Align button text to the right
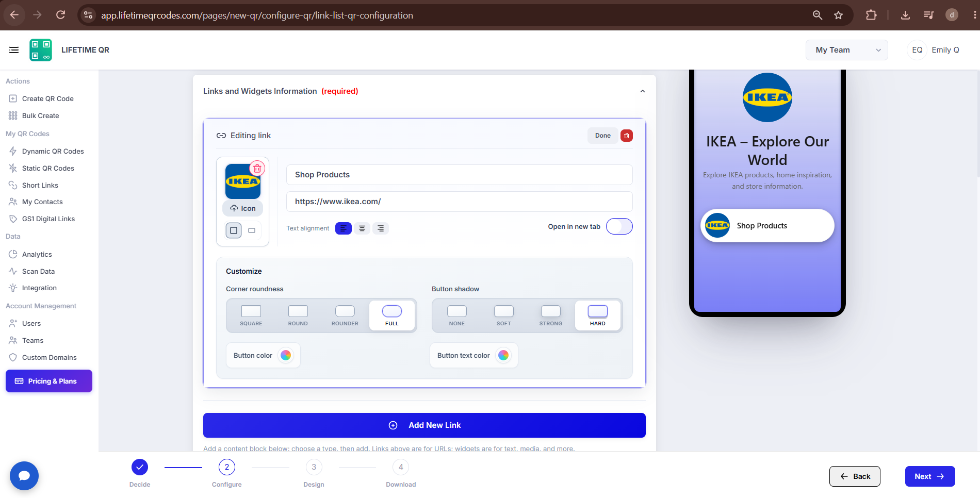Viewport: 980px width, 498px height. tap(381, 228)
